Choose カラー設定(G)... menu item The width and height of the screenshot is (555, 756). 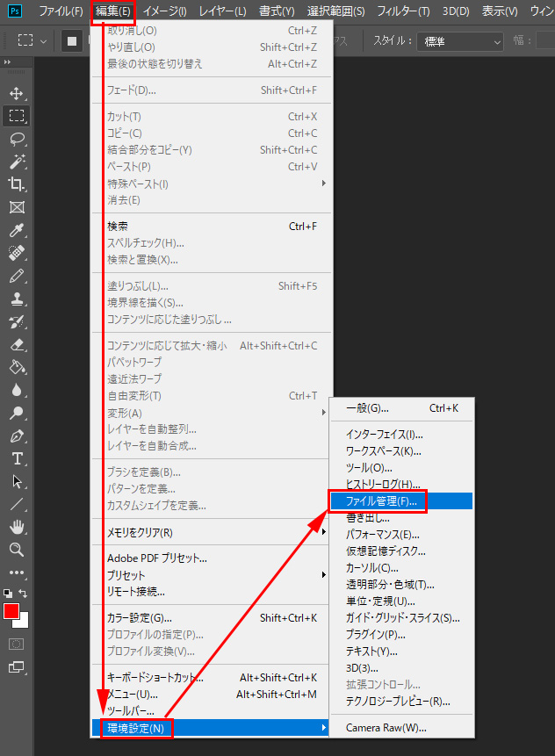(212, 618)
